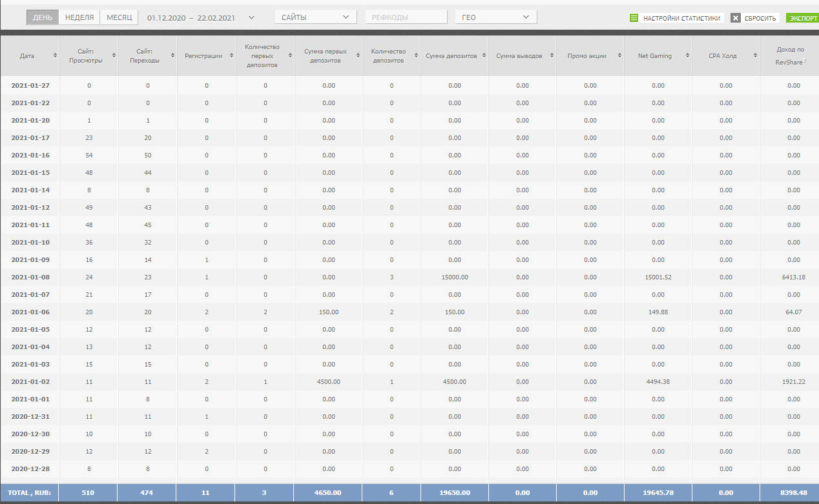Switch grouping to МЕСЯЦ

(x=119, y=17)
